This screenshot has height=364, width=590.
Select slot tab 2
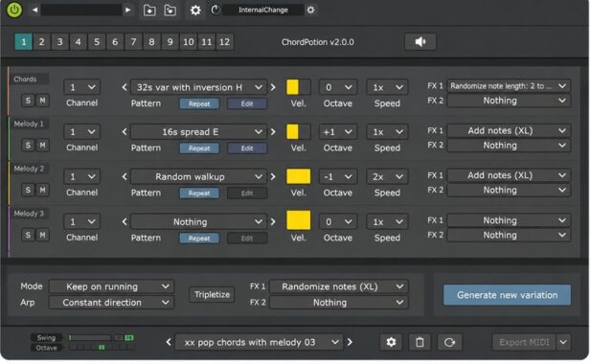42,42
